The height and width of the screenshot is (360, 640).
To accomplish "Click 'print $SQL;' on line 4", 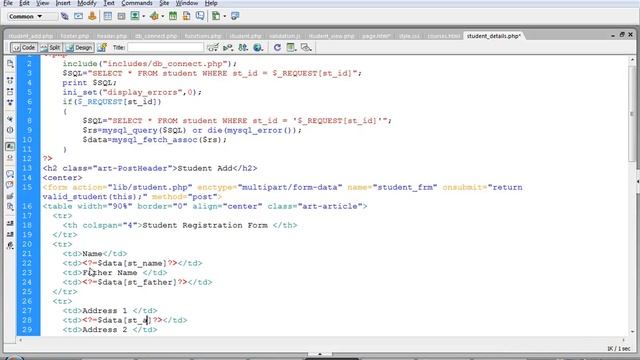I will coord(89,83).
